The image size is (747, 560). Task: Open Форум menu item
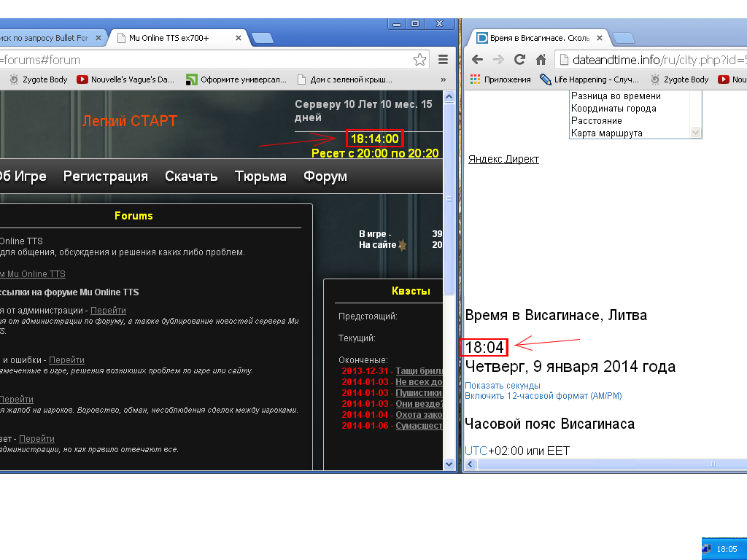tap(325, 176)
